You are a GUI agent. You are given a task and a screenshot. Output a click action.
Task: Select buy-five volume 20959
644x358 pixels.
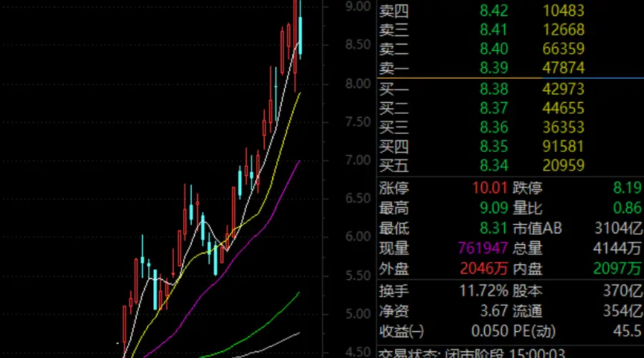(564, 165)
